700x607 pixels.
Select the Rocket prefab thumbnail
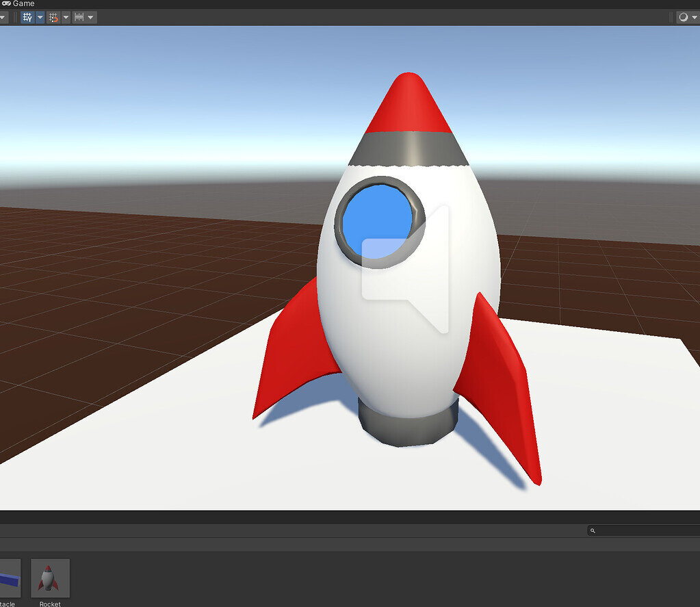click(x=49, y=577)
